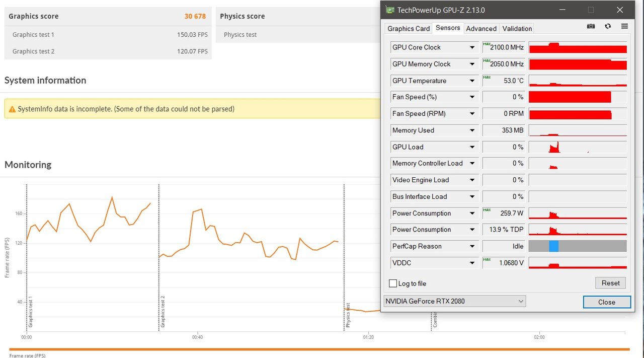This screenshot has width=644, height=358.
Task: Expand the PerfCap Reason dropdown arrow
Action: (x=472, y=246)
